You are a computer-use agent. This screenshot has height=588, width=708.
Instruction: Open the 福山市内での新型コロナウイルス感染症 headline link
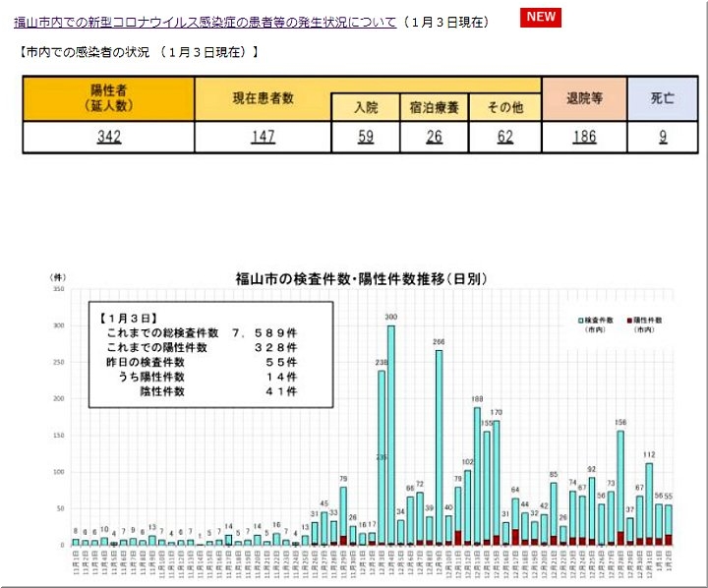[x=206, y=21]
